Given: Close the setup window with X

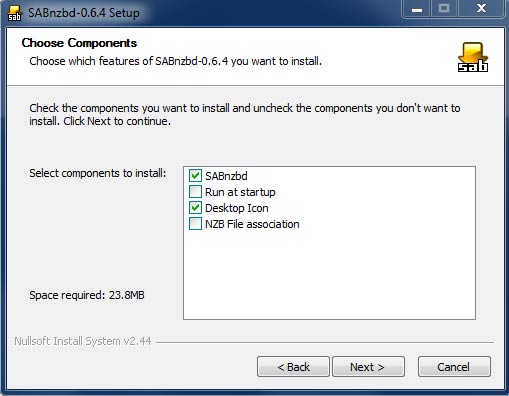Looking at the screenshot, I should point(481,9).
